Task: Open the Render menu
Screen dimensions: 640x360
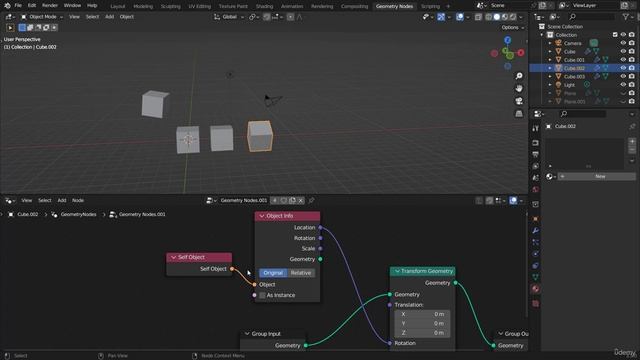Action: point(50,6)
